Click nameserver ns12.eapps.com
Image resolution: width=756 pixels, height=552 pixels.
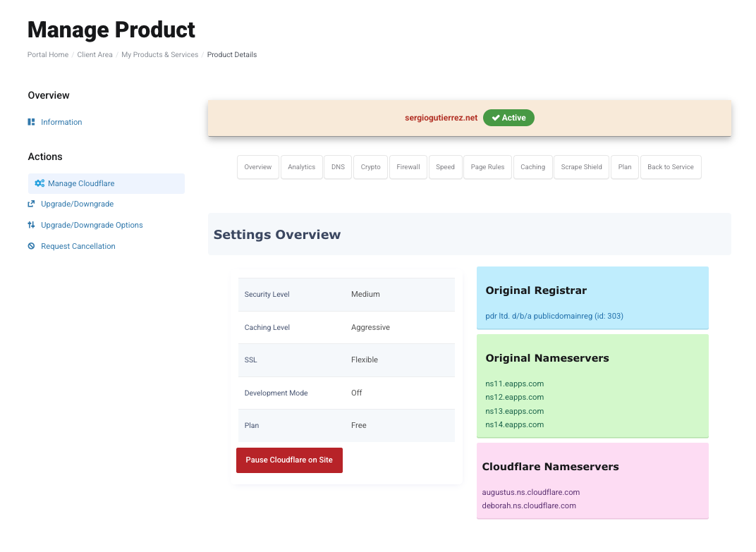(x=514, y=397)
